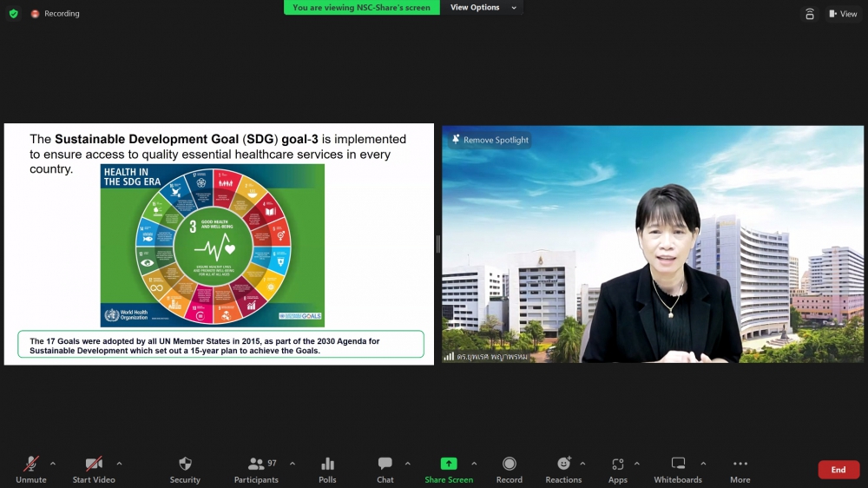Viewport: 868px width, 488px height.
Task: Expand video options arrow next to Start Video
Action: 119,463
